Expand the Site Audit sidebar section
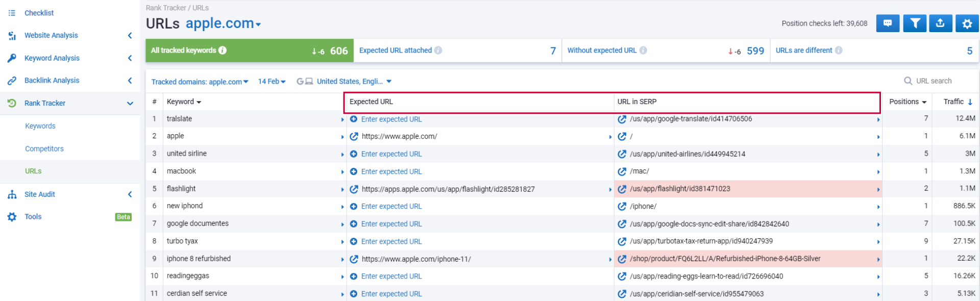This screenshot has width=980, height=301. coord(130,194)
